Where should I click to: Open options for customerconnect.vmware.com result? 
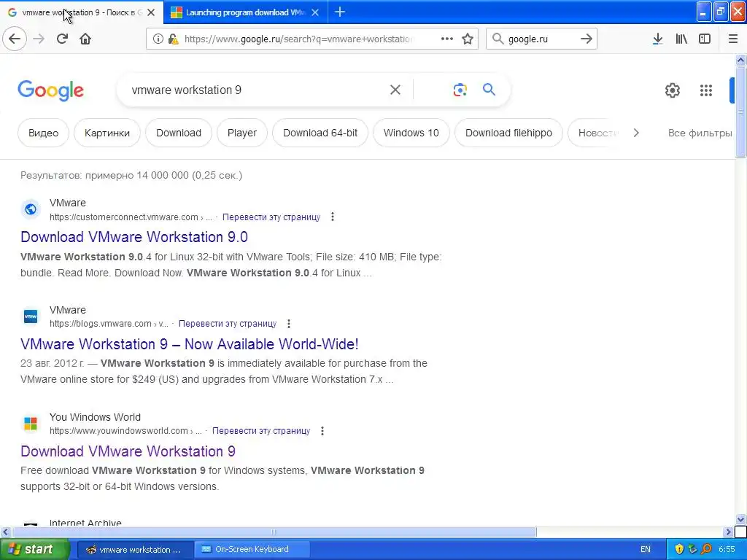(x=333, y=217)
